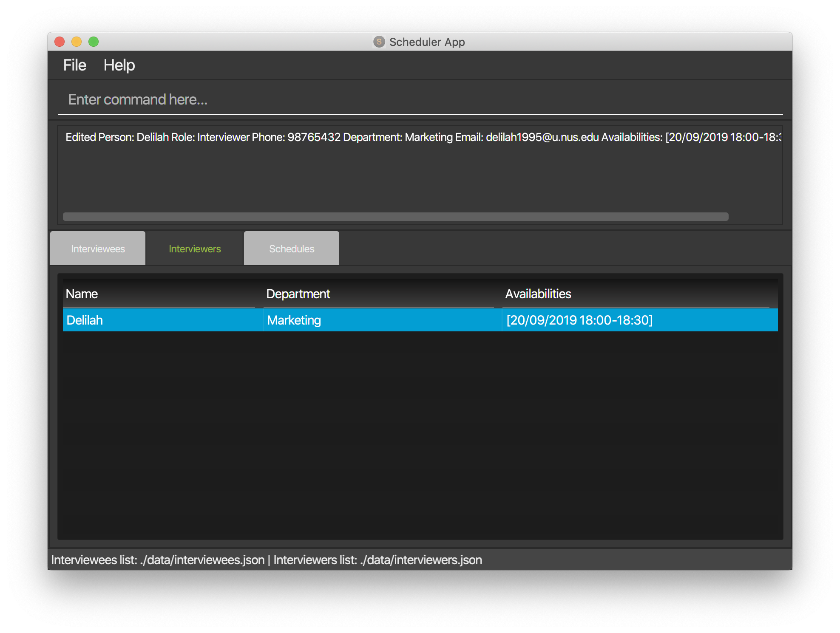Maximize the window with green button
Image resolution: width=840 pixels, height=633 pixels.
(x=94, y=42)
